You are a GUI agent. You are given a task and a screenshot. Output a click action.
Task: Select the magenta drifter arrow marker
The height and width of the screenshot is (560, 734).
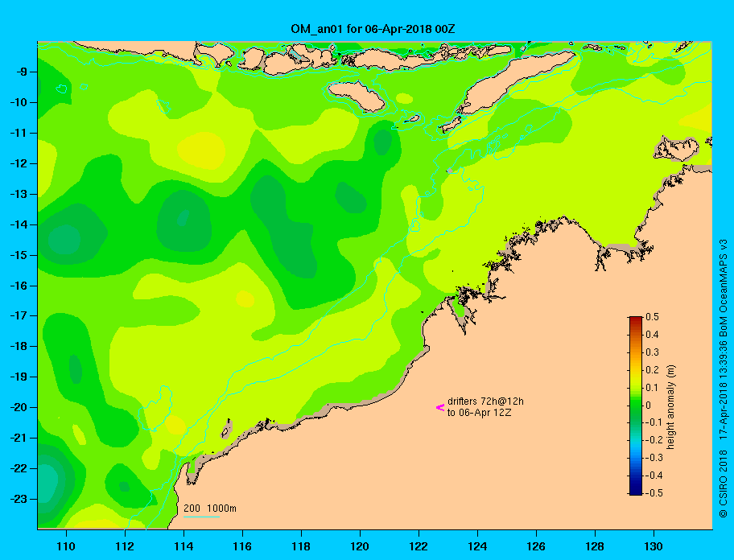pos(440,407)
